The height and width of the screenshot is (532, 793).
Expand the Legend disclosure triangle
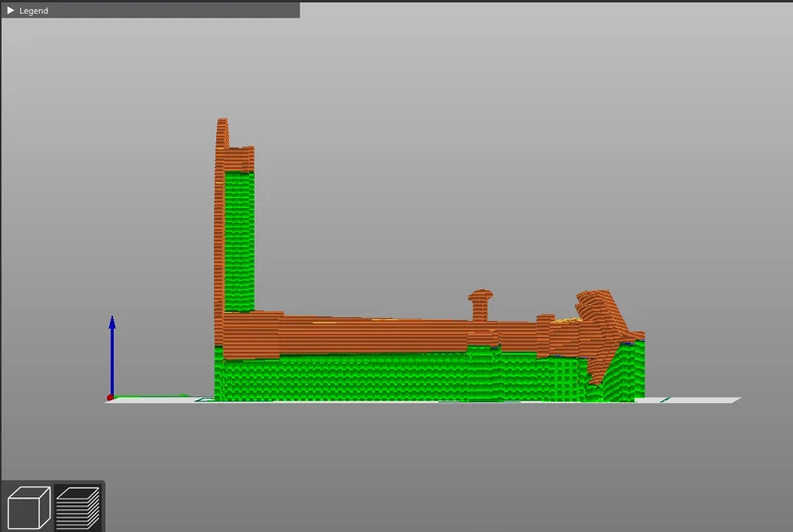point(10,10)
